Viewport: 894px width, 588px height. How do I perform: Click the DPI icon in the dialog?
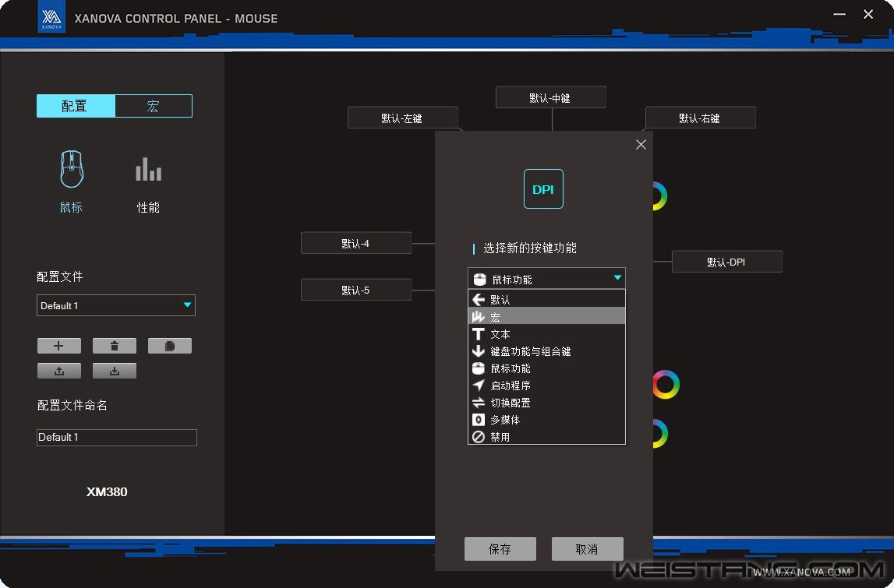[543, 189]
